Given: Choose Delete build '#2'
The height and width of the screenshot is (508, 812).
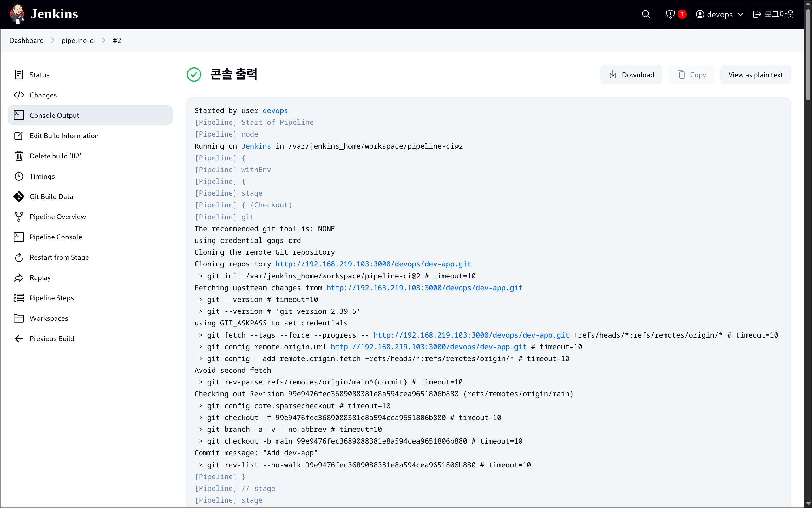Looking at the screenshot, I should [x=90, y=156].
